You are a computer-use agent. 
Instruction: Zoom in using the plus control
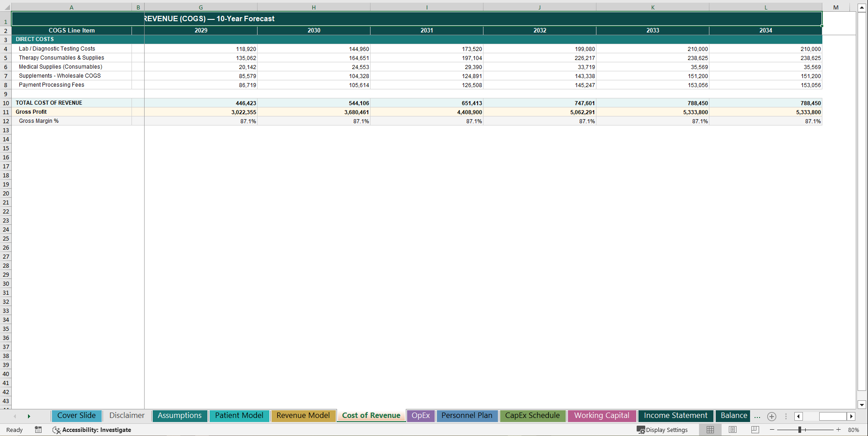click(839, 430)
